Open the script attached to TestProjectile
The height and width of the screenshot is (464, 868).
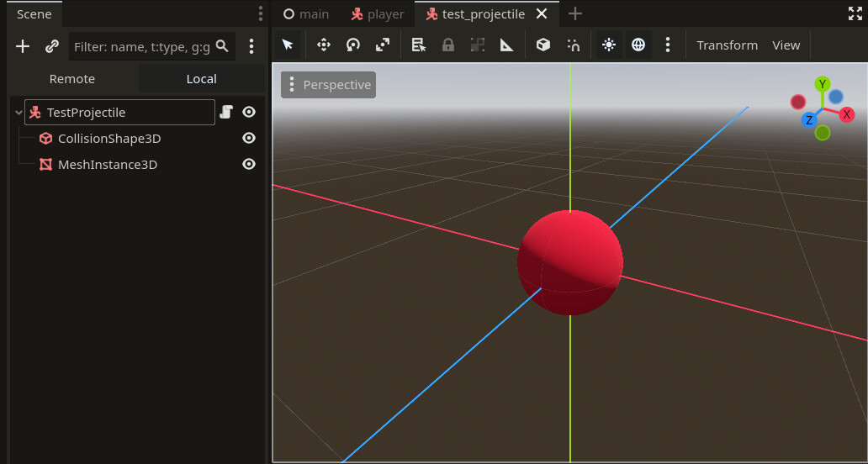225,112
